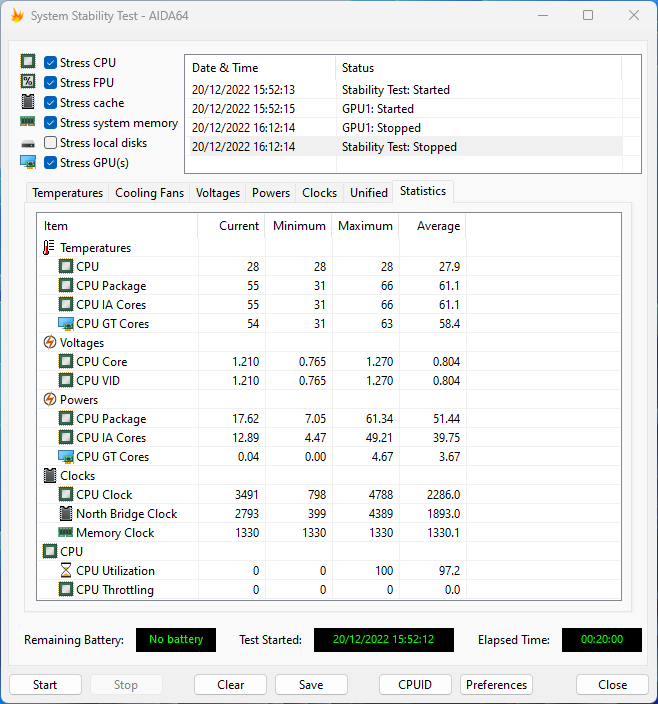
Task: Select the 'GPU1: Stopped' log entry
Action: (x=406, y=128)
